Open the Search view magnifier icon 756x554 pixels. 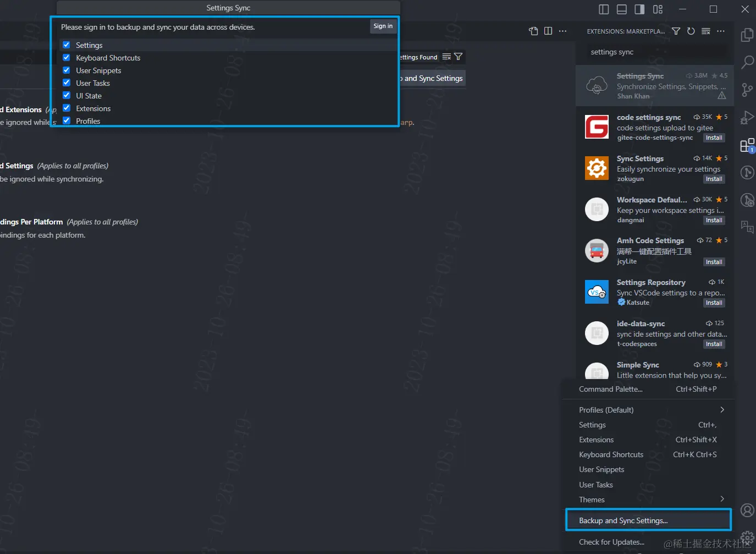point(747,62)
